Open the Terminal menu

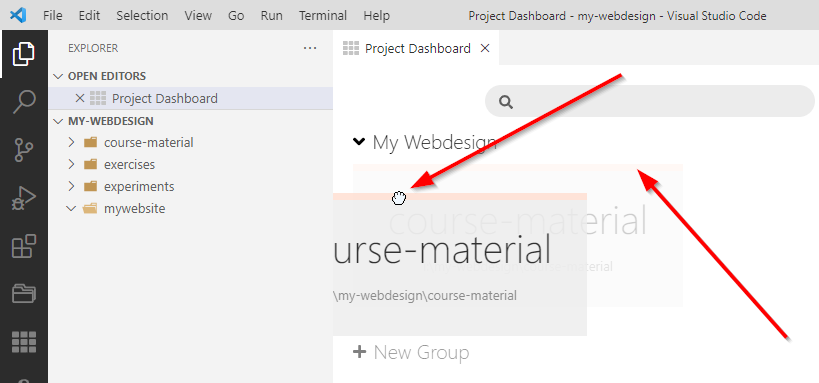[x=322, y=16]
